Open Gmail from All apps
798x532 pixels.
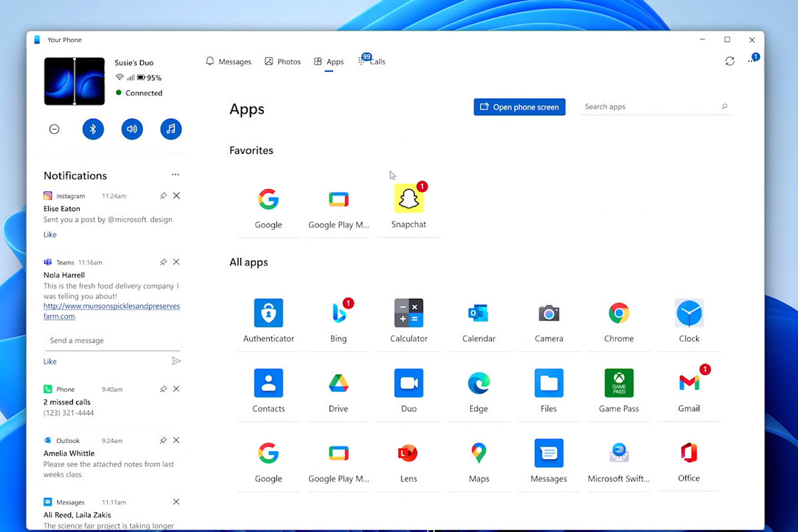(689, 383)
